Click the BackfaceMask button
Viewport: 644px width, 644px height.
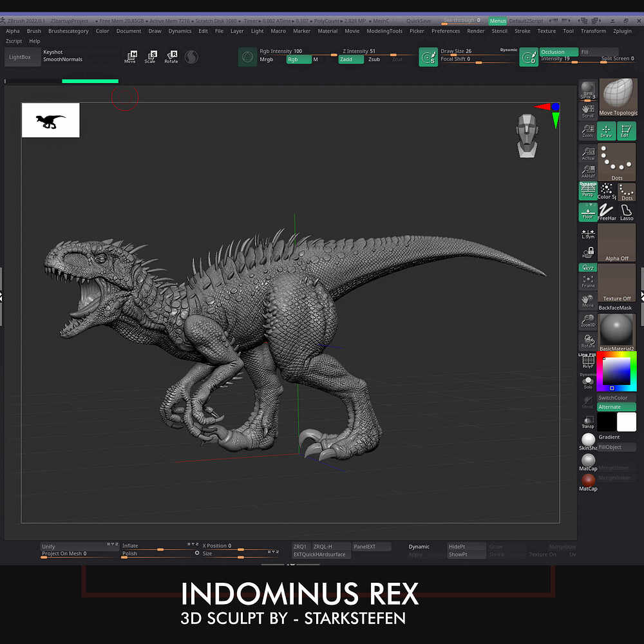click(615, 308)
